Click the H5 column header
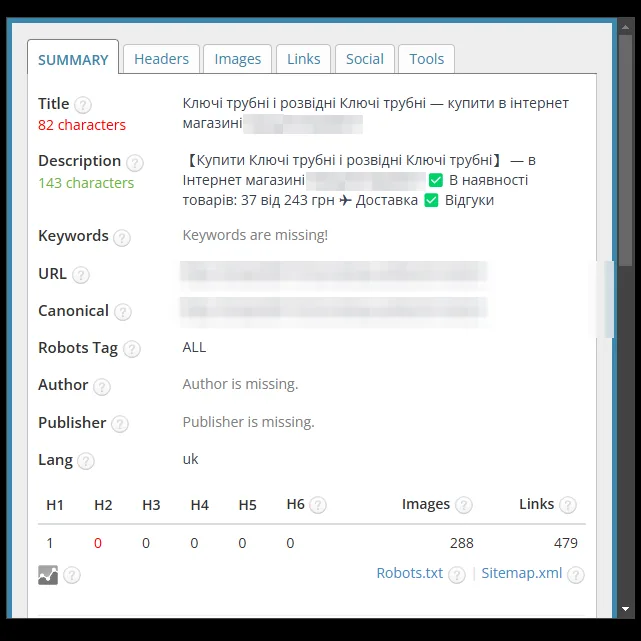This screenshot has width=641, height=641. click(247, 505)
